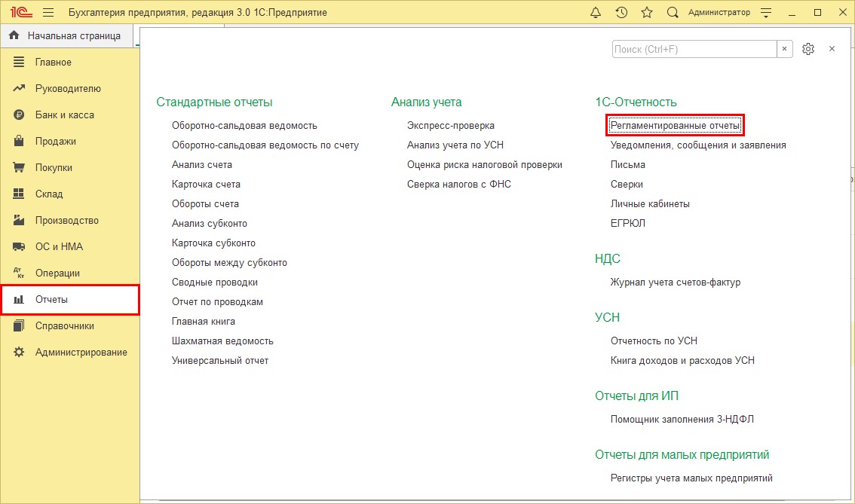This screenshot has width=855, height=504.
Task: Open Сводные проводки report
Action: click(215, 283)
